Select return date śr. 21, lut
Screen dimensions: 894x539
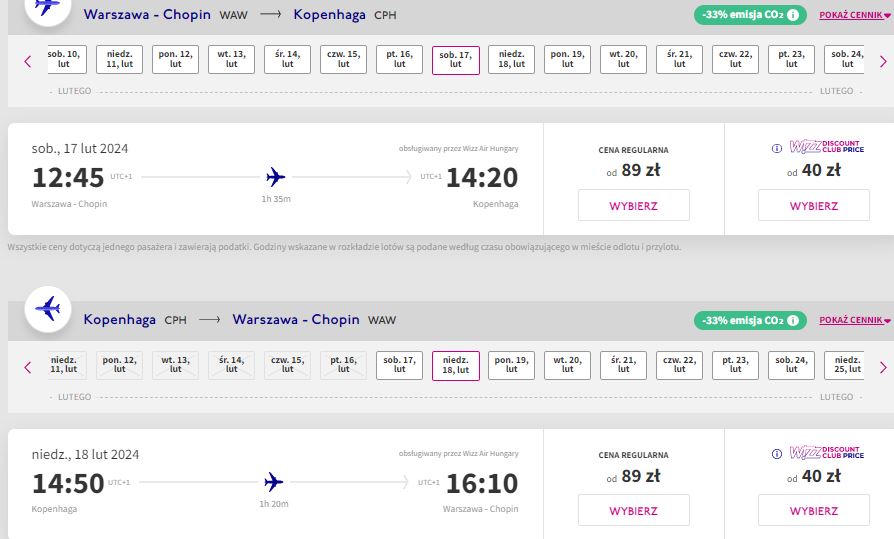click(x=623, y=365)
